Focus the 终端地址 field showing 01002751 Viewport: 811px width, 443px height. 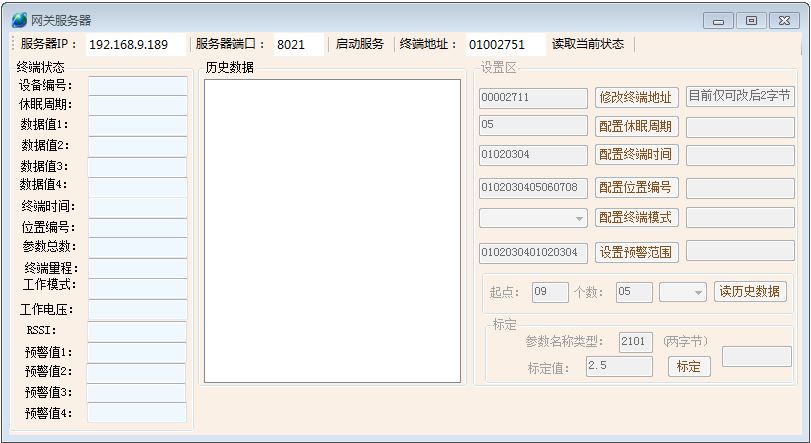(505, 44)
